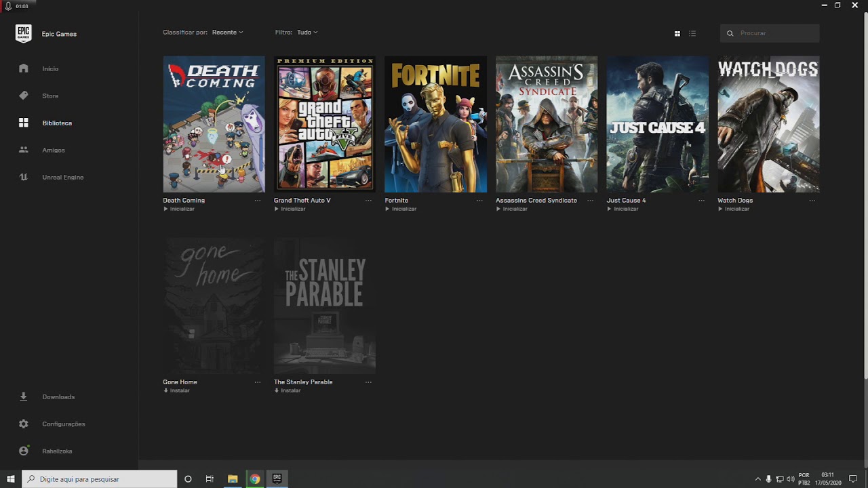
Task: Select Store in sidebar menu
Action: 50,96
